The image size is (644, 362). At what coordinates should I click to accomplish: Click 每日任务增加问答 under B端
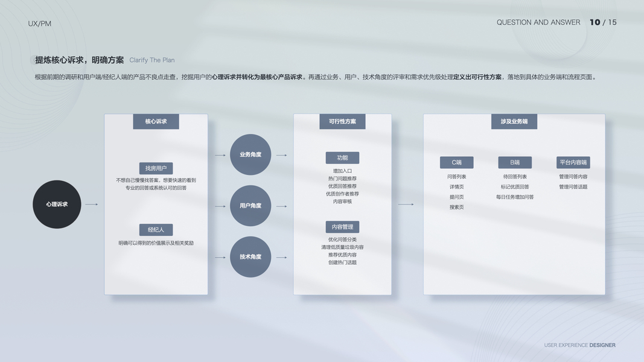[515, 197]
